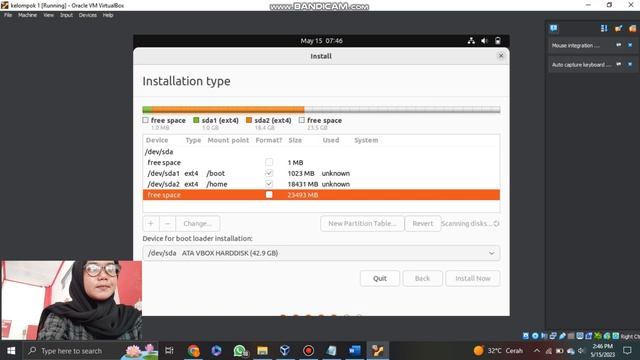Click the Size column header

coord(295,140)
